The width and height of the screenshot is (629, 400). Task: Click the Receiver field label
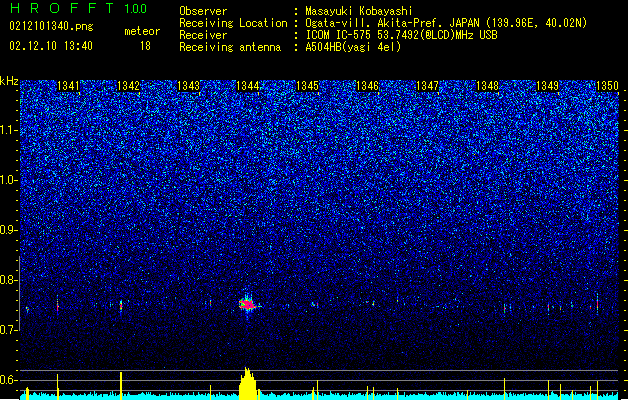coord(203,35)
